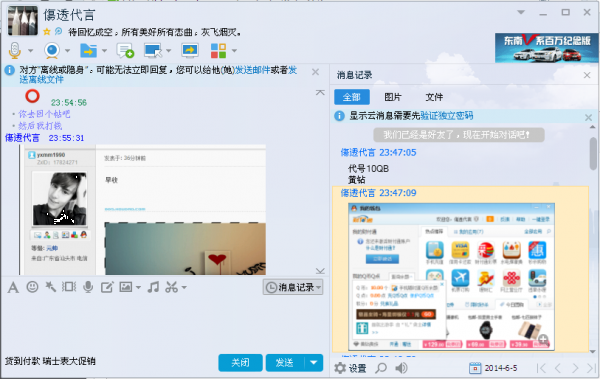Toggle the 消息记录 history button
The height and width of the screenshot is (379, 600).
pyautogui.click(x=293, y=287)
